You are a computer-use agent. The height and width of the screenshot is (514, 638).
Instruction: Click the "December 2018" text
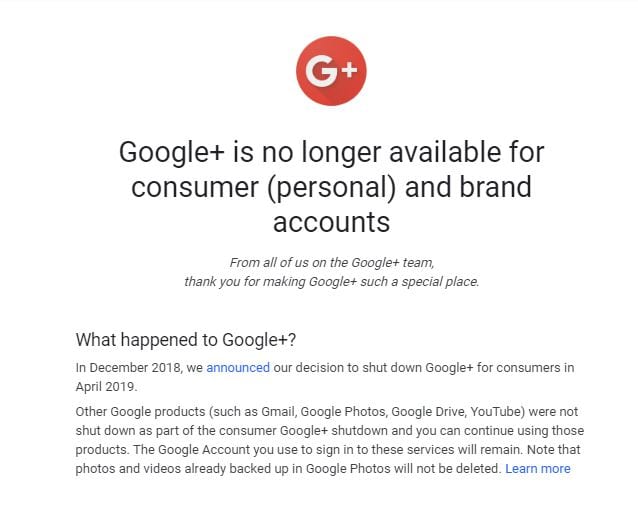[135, 367]
